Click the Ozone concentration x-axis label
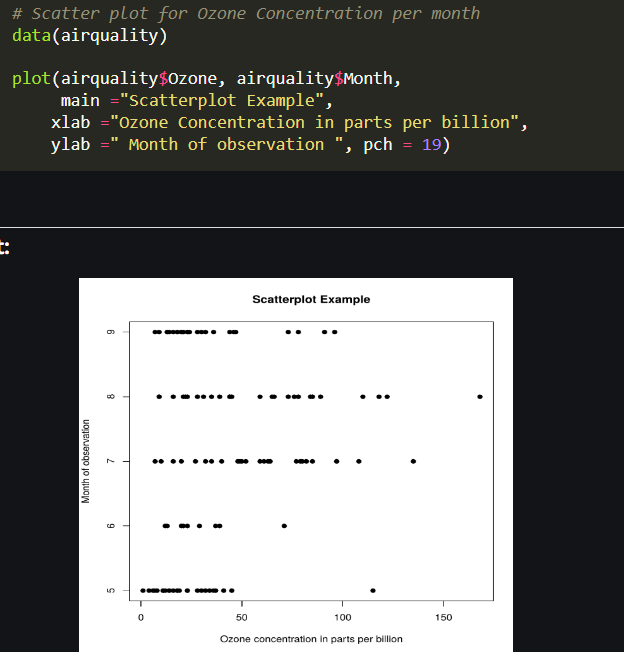The height and width of the screenshot is (652, 624). [x=311, y=639]
